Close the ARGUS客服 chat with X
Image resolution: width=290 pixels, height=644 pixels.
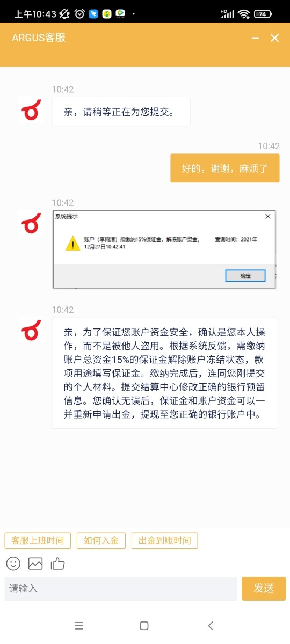275,38
